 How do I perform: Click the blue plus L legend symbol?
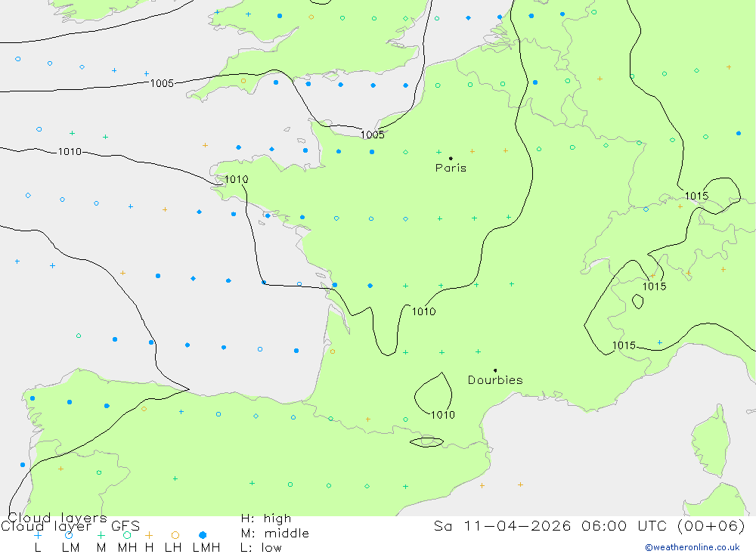[38, 534]
